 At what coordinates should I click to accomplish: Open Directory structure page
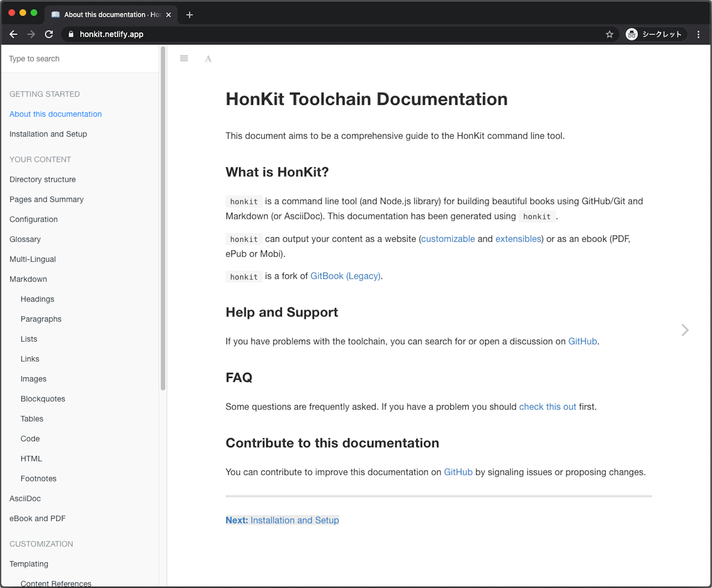point(43,179)
